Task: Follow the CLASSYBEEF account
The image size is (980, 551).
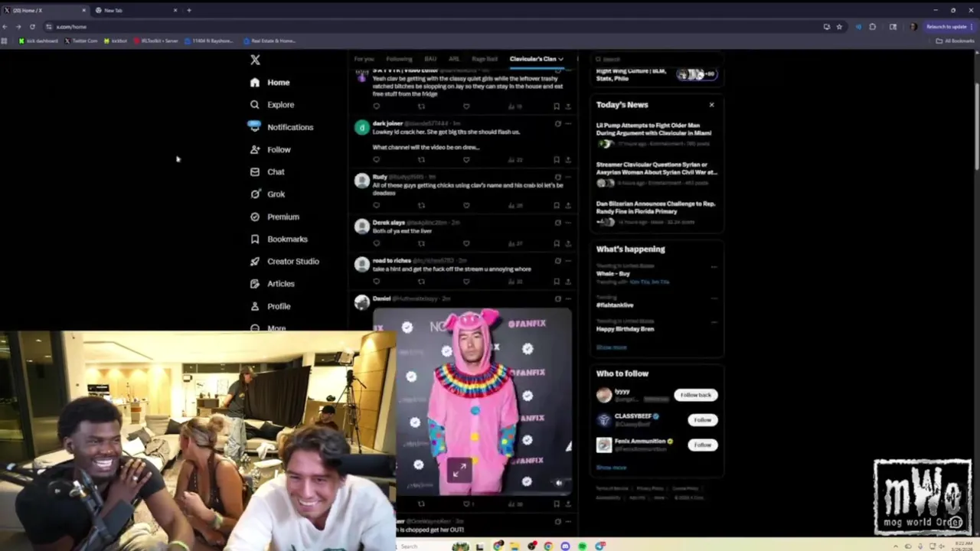Action: click(702, 419)
